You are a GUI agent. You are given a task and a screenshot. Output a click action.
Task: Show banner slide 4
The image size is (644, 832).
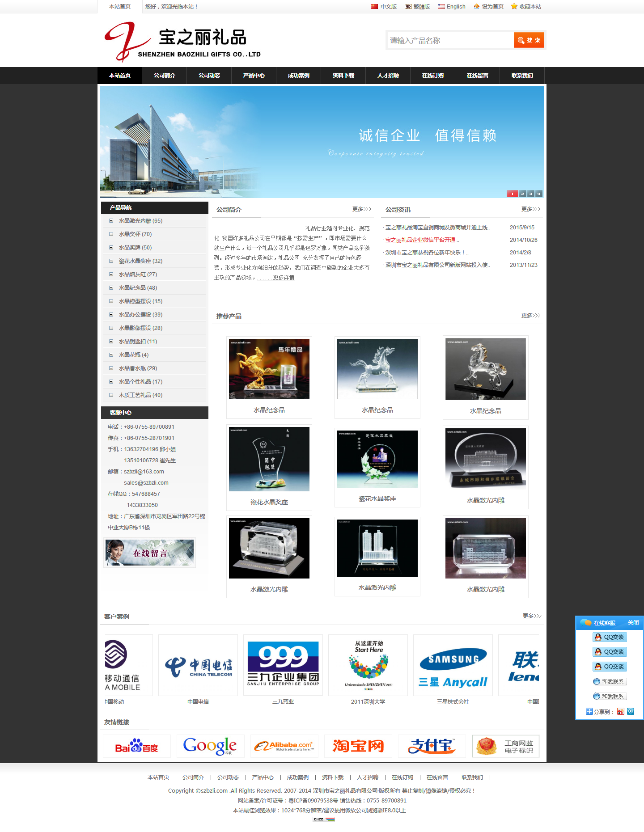538,194
